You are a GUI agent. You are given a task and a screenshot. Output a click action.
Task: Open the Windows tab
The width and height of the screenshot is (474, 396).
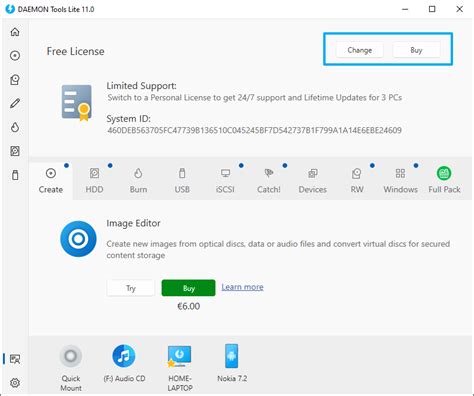coord(400,181)
